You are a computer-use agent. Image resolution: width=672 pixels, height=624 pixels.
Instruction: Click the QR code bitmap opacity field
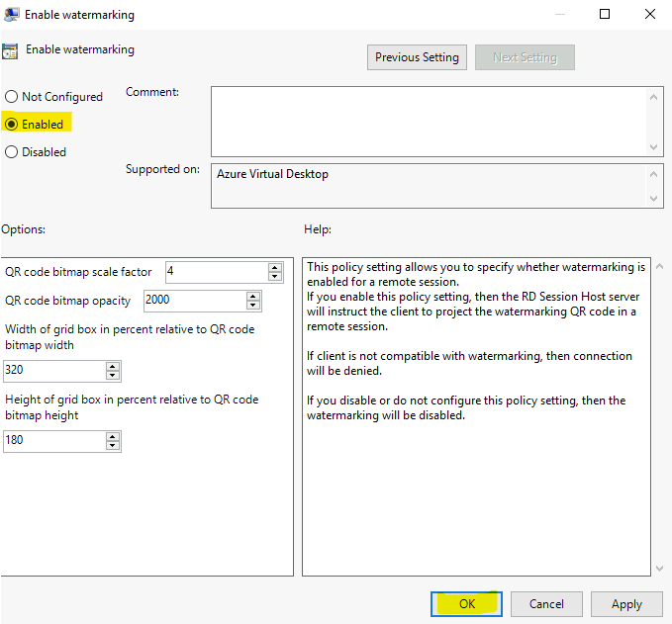pyautogui.click(x=194, y=301)
